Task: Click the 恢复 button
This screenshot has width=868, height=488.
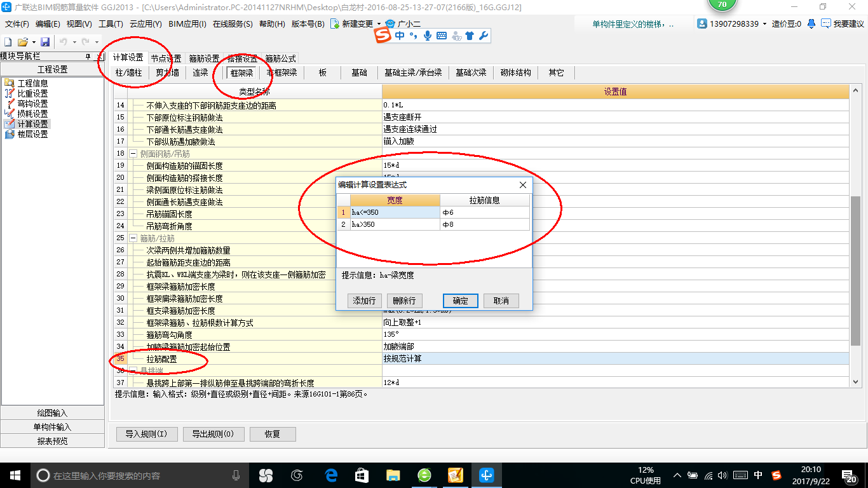Action: tap(272, 434)
